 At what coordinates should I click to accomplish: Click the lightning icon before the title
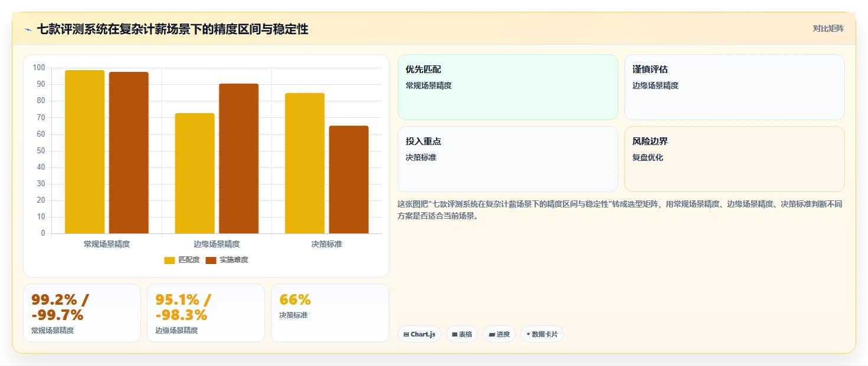28,29
